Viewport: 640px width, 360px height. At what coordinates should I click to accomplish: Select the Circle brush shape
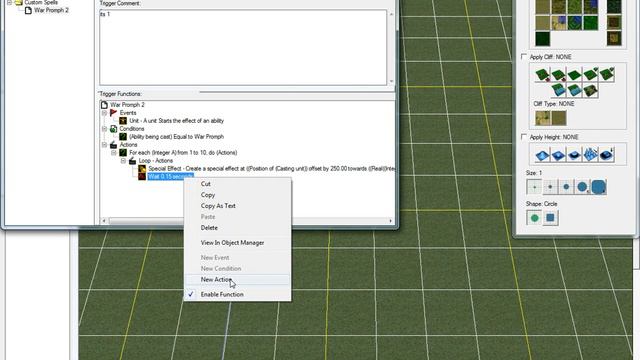point(534,218)
